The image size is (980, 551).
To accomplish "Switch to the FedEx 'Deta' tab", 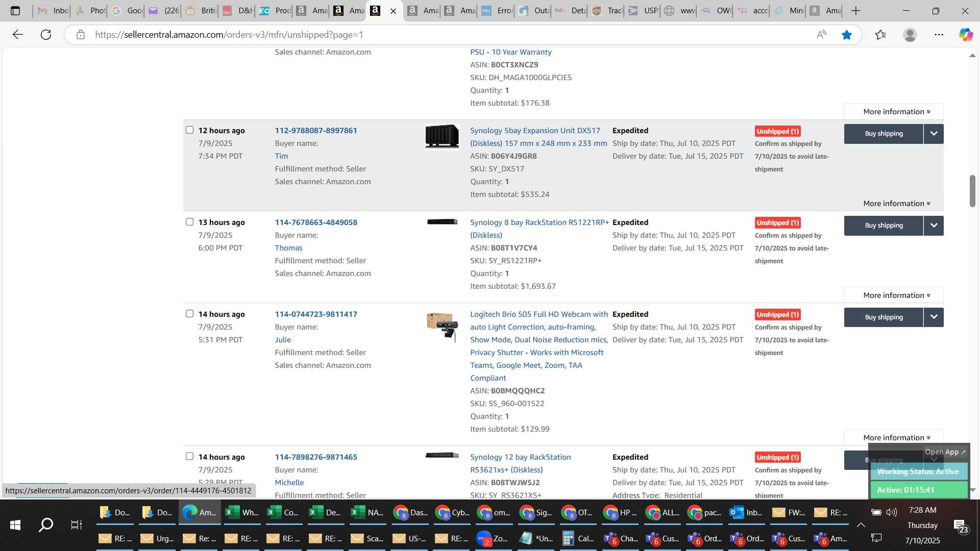I will pyautogui.click(x=571, y=11).
